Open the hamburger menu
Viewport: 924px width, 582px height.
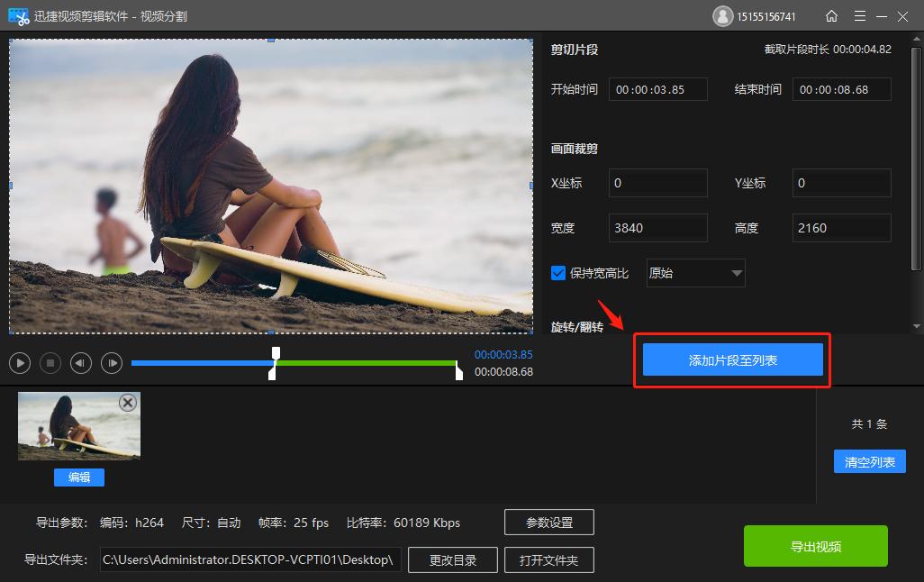[x=860, y=15]
